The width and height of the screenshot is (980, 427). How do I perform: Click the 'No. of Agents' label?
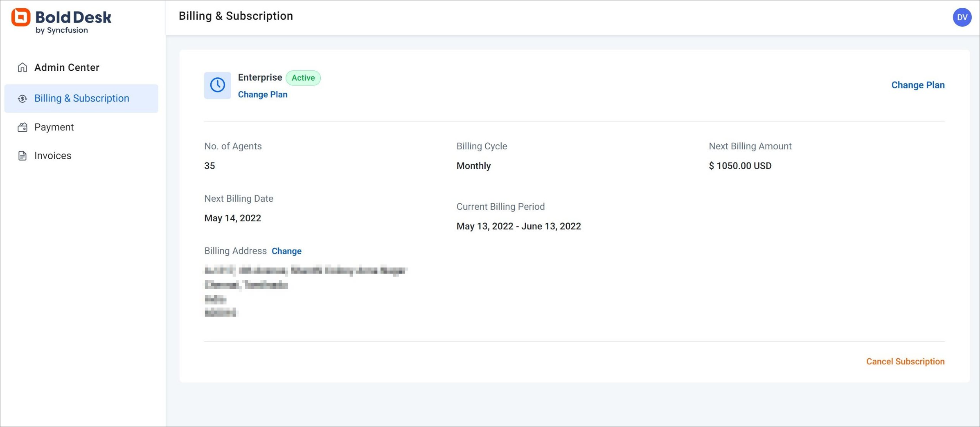[x=233, y=146]
